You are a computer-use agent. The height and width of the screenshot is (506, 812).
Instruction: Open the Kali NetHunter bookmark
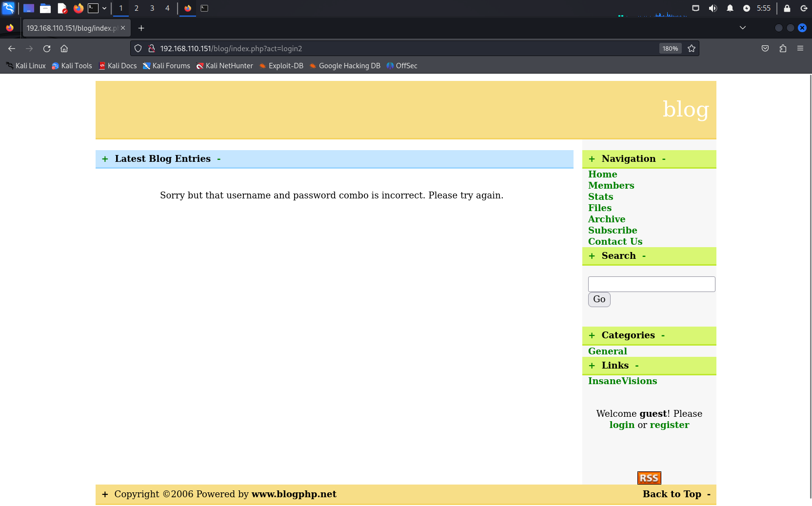225,66
